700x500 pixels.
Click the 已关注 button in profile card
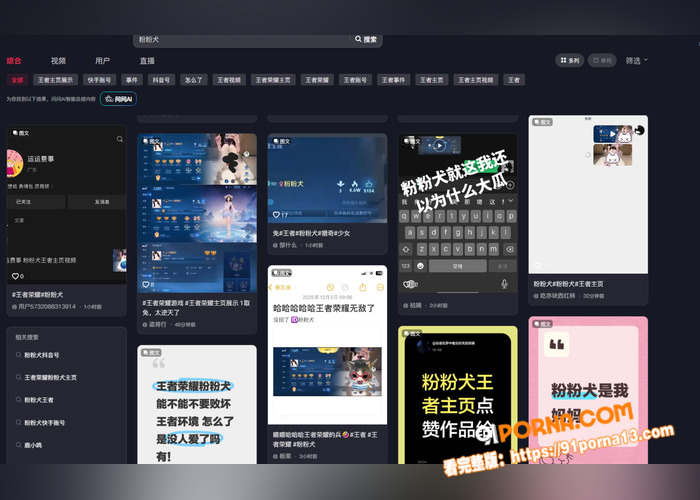tap(36, 202)
